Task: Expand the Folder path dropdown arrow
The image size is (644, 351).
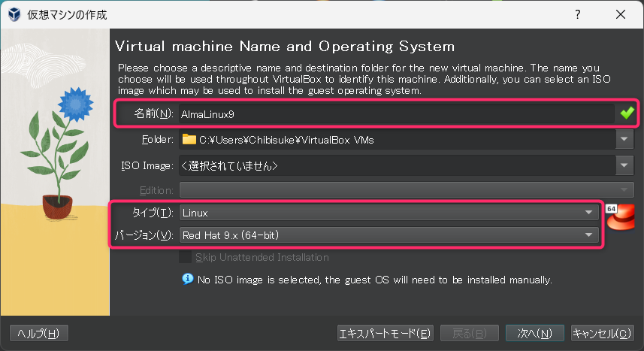Action: coord(624,139)
